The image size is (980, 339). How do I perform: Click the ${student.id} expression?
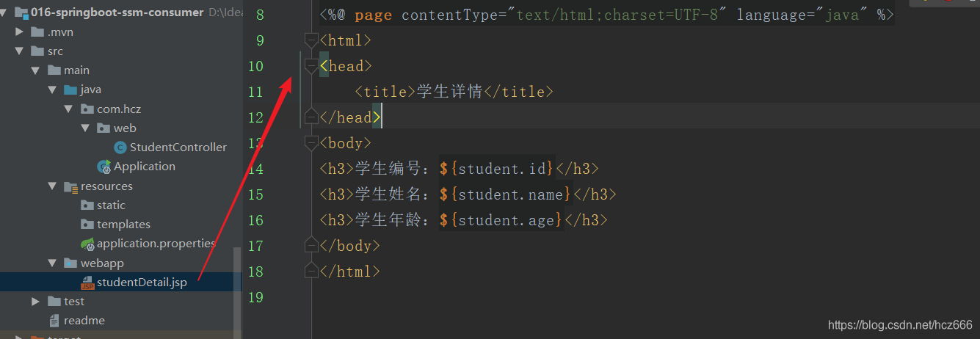[497, 169]
